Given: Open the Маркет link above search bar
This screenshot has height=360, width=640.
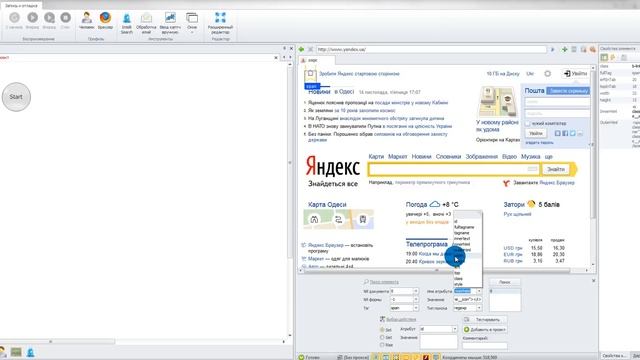Looking at the screenshot, I should point(398,157).
